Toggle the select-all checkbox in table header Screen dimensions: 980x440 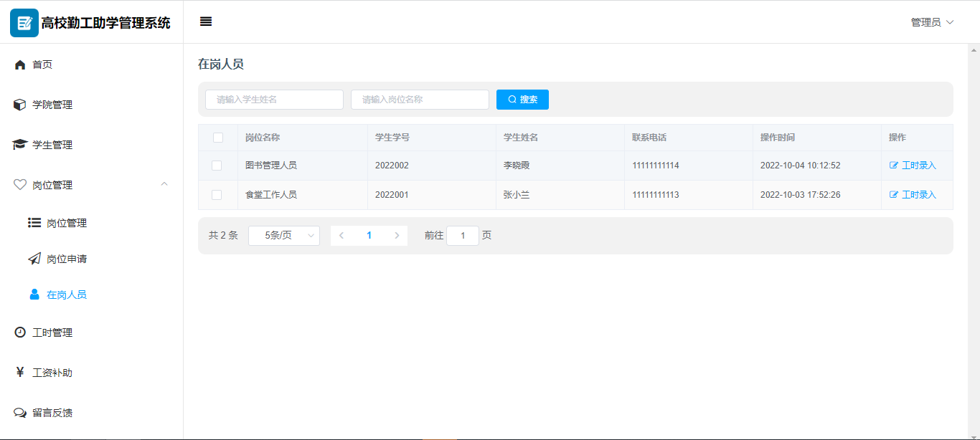point(217,138)
